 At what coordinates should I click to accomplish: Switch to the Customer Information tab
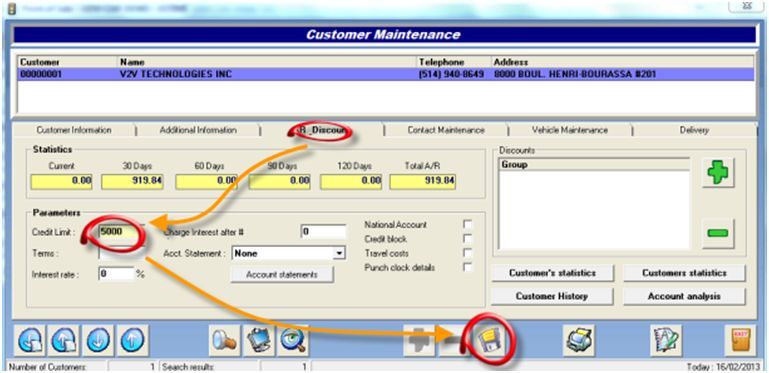(74, 130)
